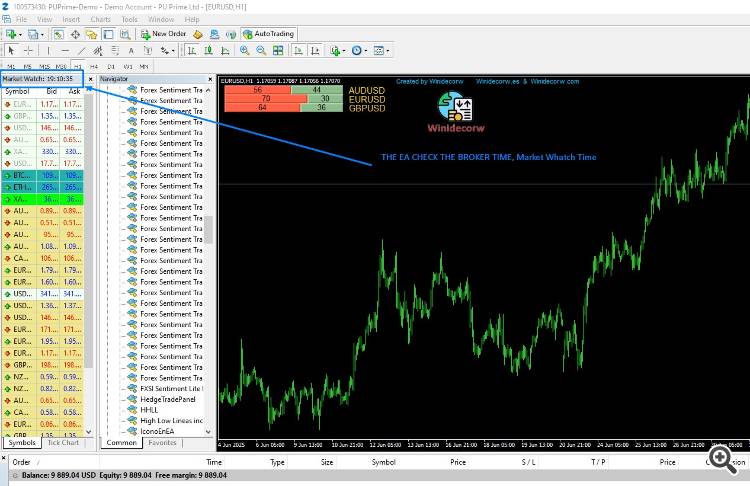Viewport: 750px width, 486px height.
Task: Select HHLL item in Navigator
Action: [149, 410]
